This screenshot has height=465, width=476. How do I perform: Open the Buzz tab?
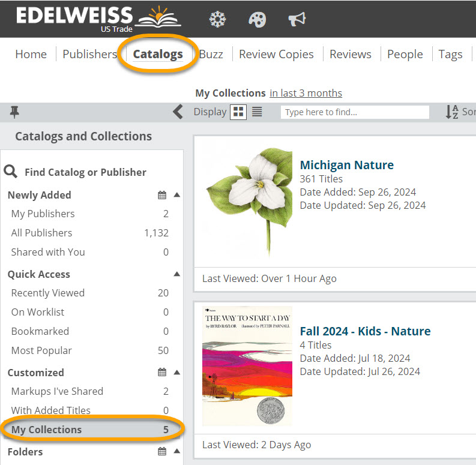pyautogui.click(x=211, y=54)
